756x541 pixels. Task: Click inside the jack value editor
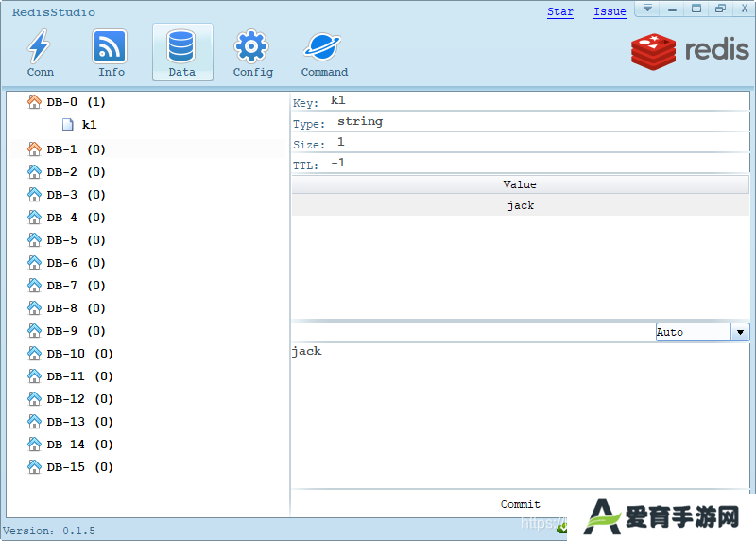tap(520, 416)
